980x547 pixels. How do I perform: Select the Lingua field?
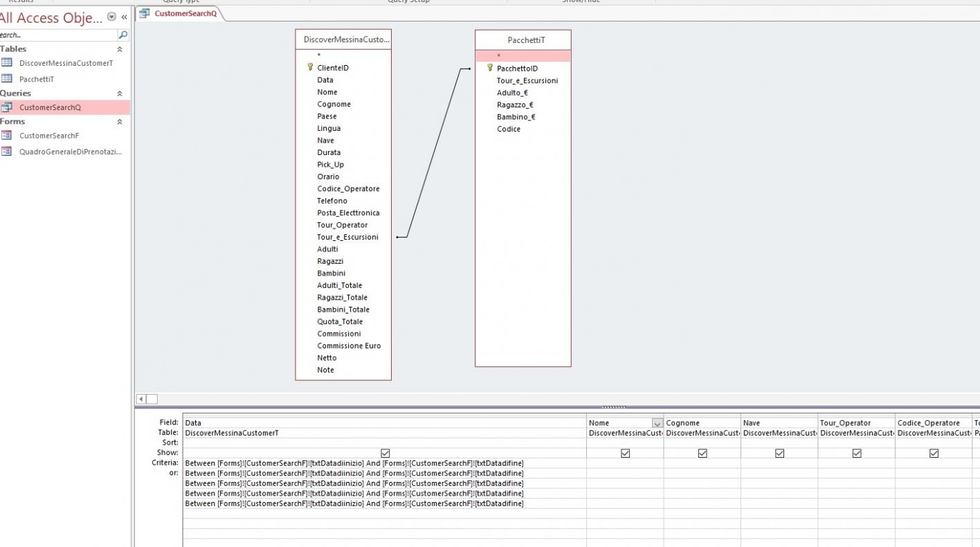tap(329, 128)
